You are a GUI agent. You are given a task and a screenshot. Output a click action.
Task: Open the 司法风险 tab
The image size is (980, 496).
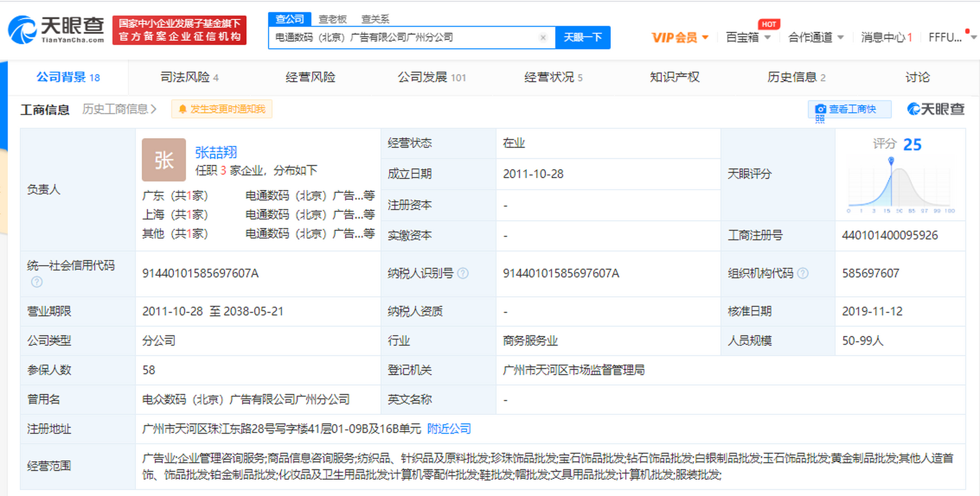(189, 77)
